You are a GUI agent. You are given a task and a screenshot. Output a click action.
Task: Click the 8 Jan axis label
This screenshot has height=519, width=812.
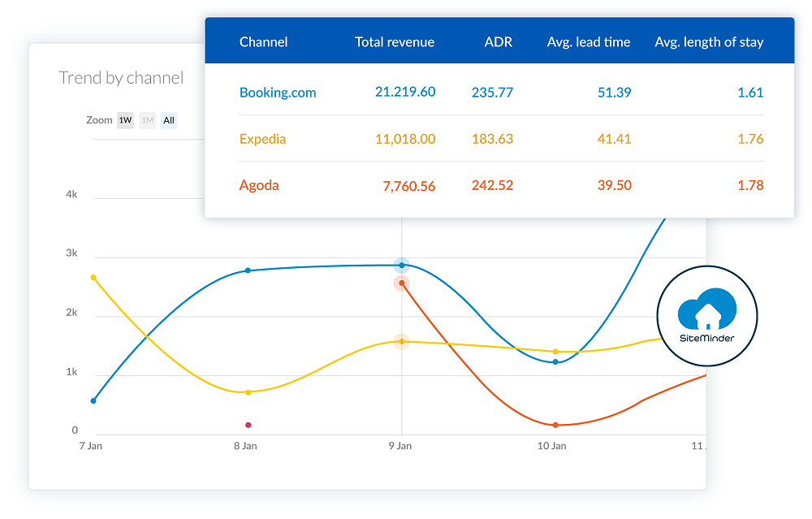coord(245,446)
